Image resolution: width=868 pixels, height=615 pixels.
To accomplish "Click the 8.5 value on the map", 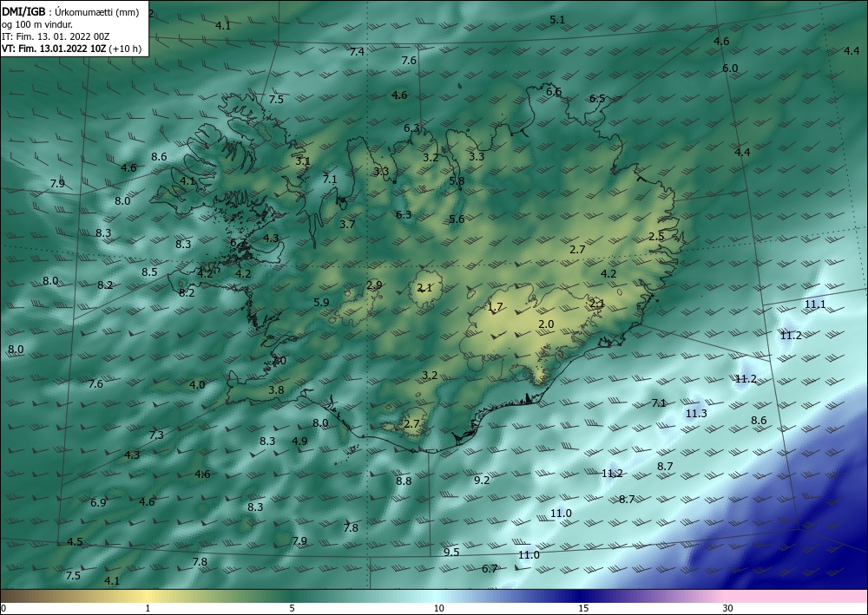I will [x=149, y=272].
